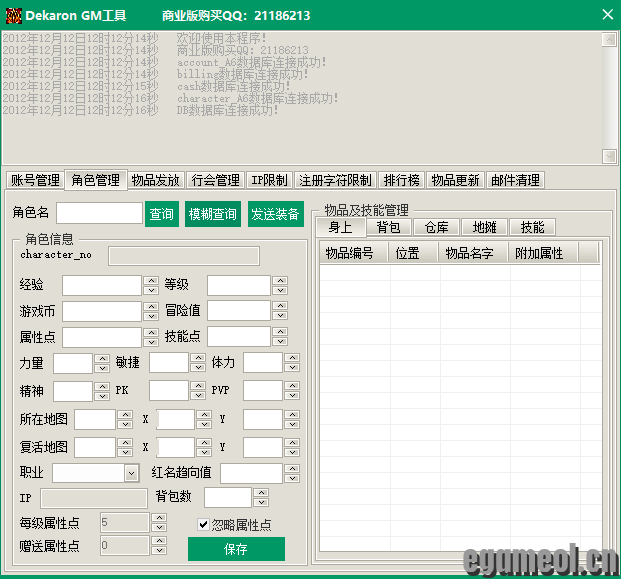
Task: Click the 发送装备 button
Action: coord(275,214)
